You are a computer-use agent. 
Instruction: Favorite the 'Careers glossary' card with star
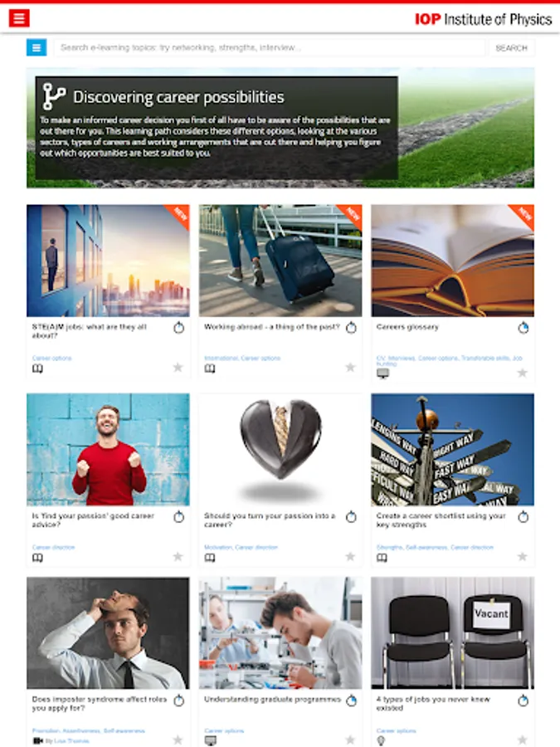click(x=523, y=373)
